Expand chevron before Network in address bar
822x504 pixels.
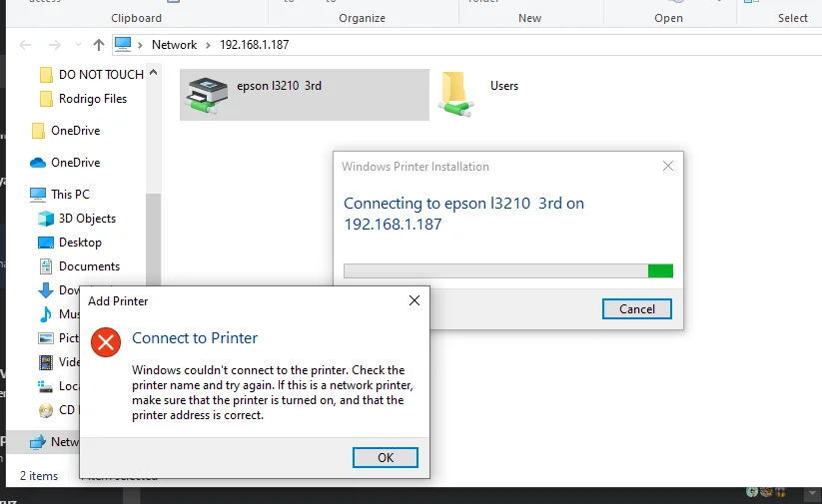140,45
